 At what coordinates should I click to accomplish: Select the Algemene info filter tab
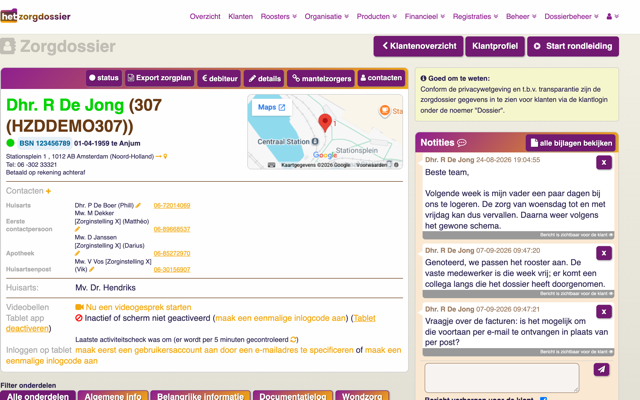pyautogui.click(x=113, y=396)
